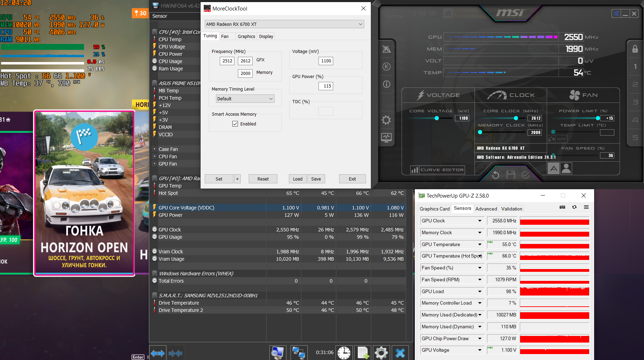Click Afterburner reset-to-defaults icon
This screenshot has width=644, height=360.
point(496,175)
